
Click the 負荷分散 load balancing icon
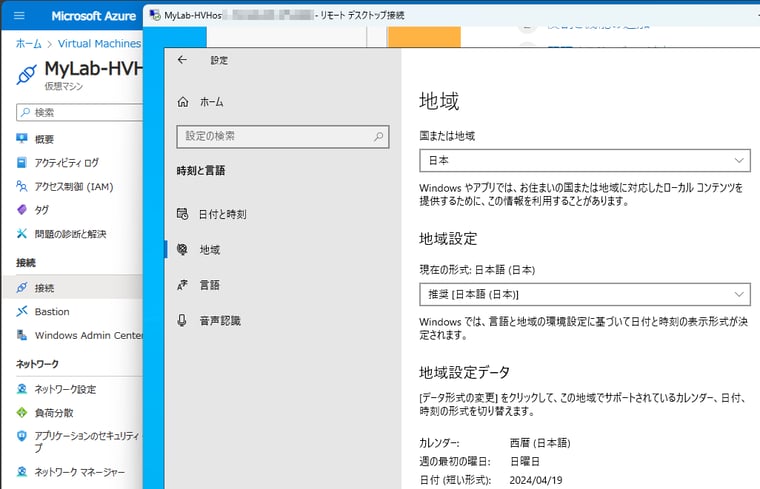pos(22,412)
